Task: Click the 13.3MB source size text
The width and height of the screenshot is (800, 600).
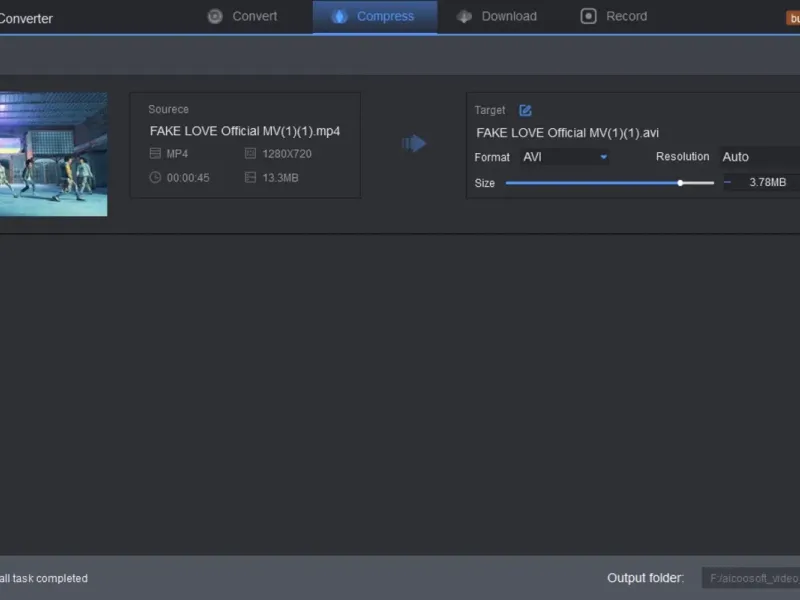Action: coord(280,178)
